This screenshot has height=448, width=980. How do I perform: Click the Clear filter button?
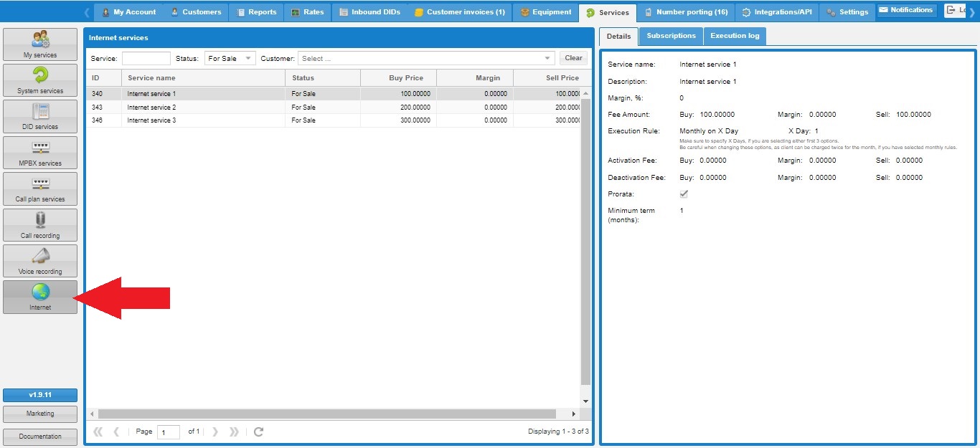pos(573,59)
